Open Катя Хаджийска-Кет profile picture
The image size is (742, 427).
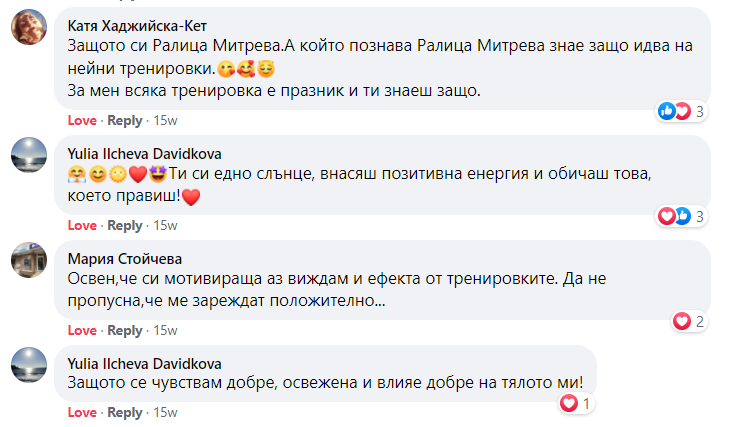pos(29,27)
